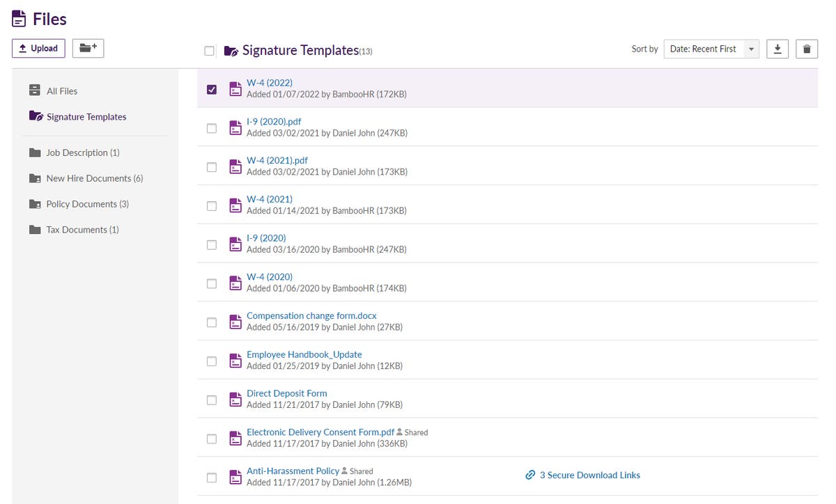Open the W-4 (2021).pdf file link
The image size is (836, 504).
tap(277, 161)
